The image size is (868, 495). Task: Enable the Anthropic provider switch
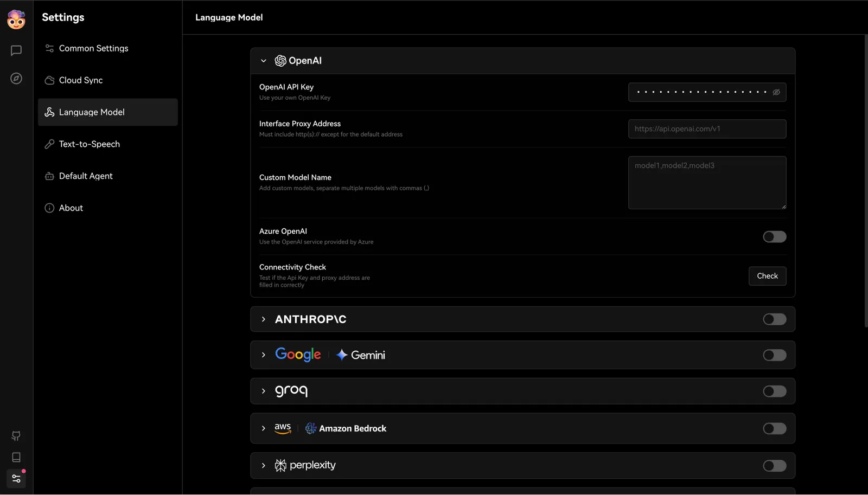tap(775, 319)
